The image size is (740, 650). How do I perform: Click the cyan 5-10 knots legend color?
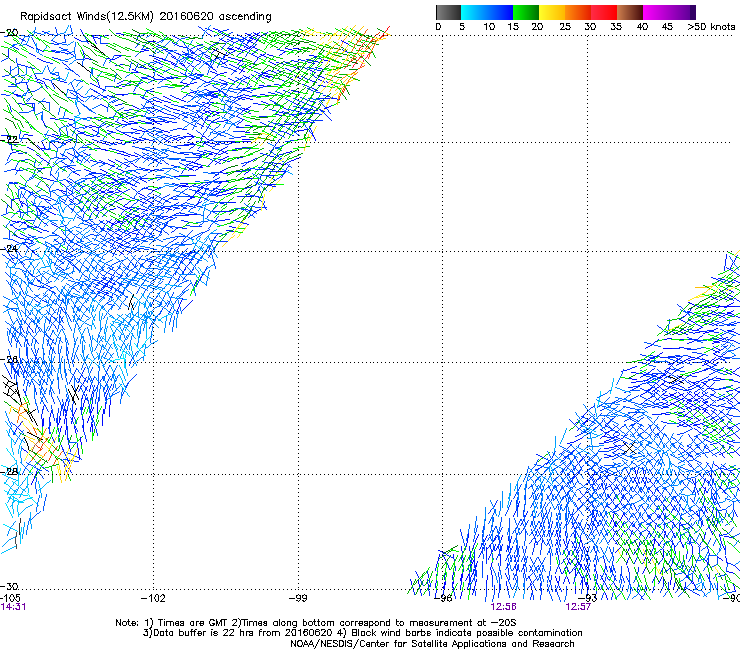pos(473,12)
